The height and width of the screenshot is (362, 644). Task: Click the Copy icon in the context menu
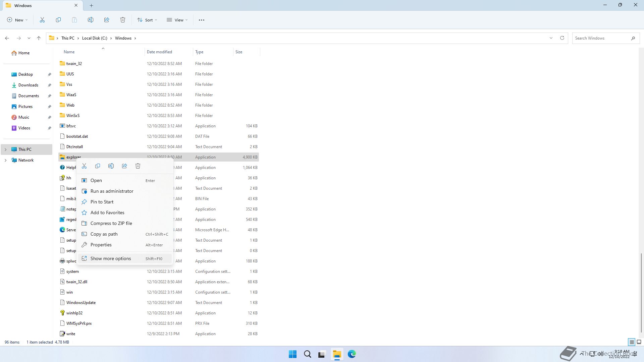pos(98,166)
